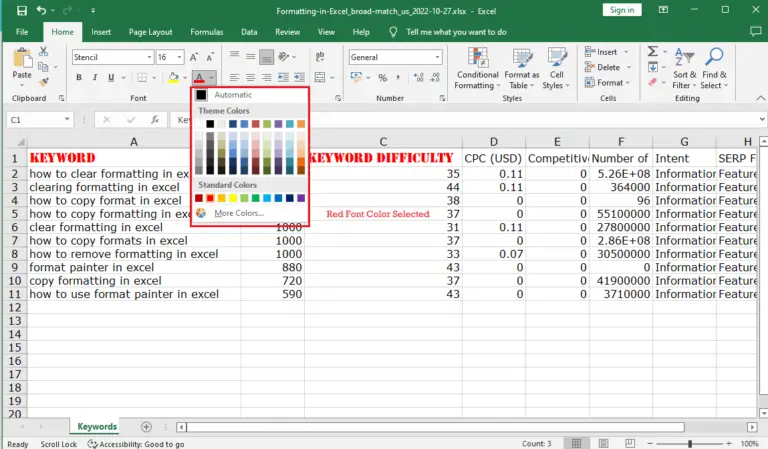This screenshot has width=768, height=449.
Task: Click the Fill Color paint bucket icon
Action: point(173,77)
